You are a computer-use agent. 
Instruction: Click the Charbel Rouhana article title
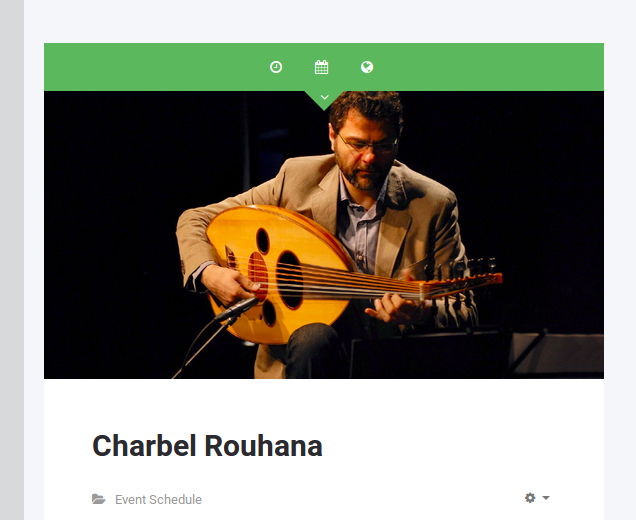(207, 446)
